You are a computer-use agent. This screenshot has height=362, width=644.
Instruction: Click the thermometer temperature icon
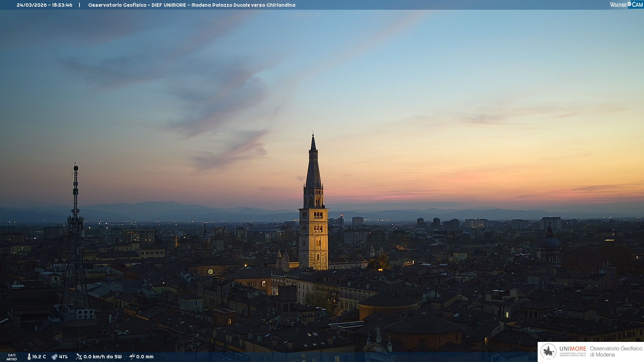click(x=29, y=357)
